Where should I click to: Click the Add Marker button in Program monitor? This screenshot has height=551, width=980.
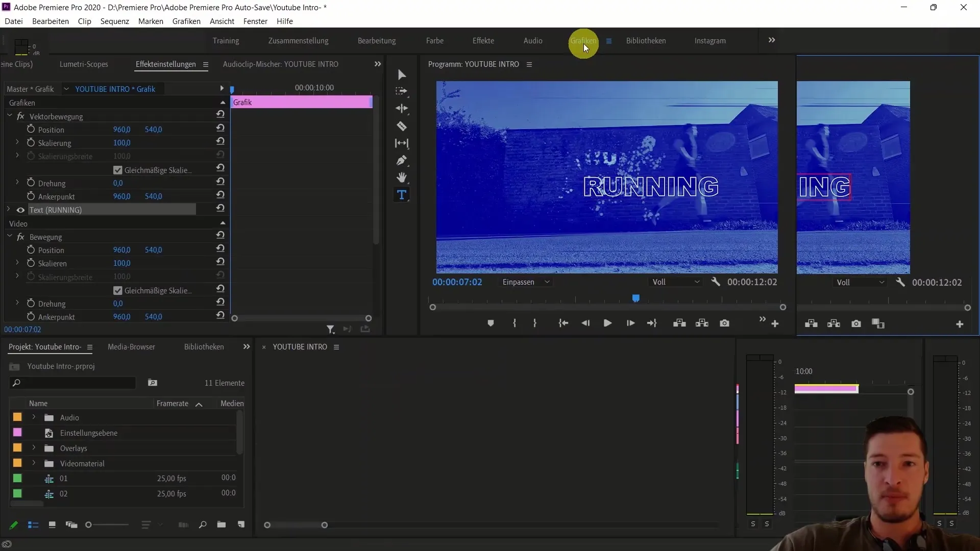[x=491, y=323]
